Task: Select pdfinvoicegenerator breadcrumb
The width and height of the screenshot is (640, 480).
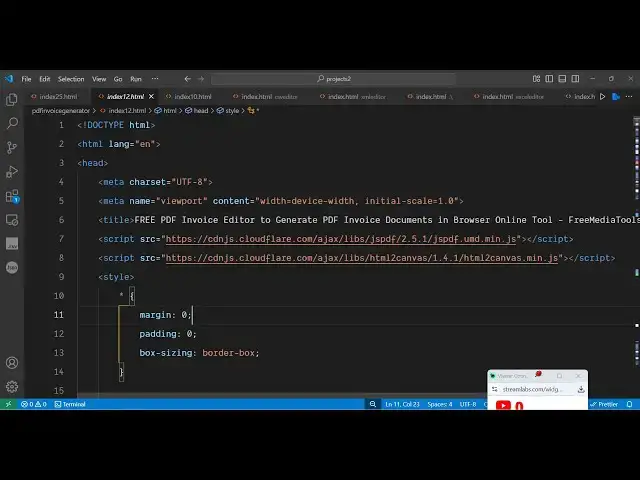Action: click(x=60, y=111)
